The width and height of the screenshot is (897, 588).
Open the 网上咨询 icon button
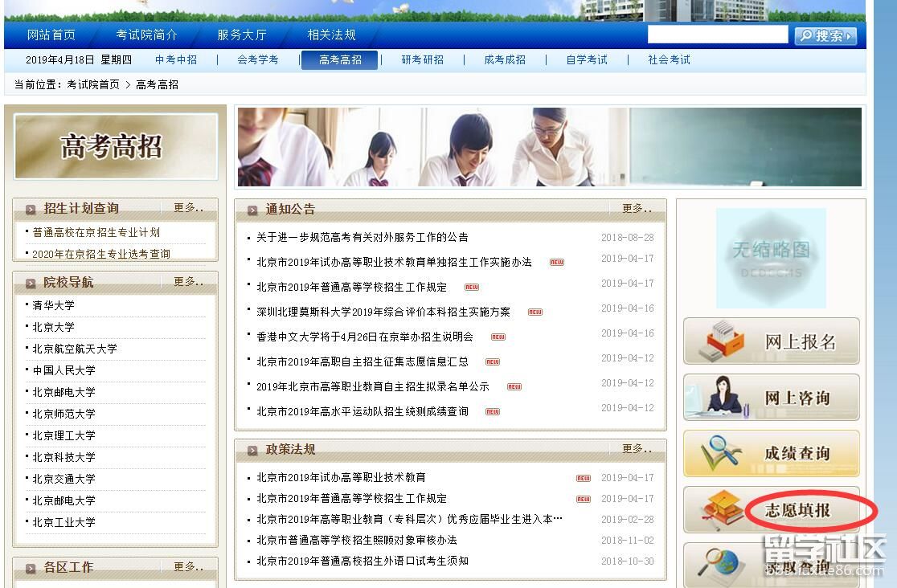coord(771,398)
